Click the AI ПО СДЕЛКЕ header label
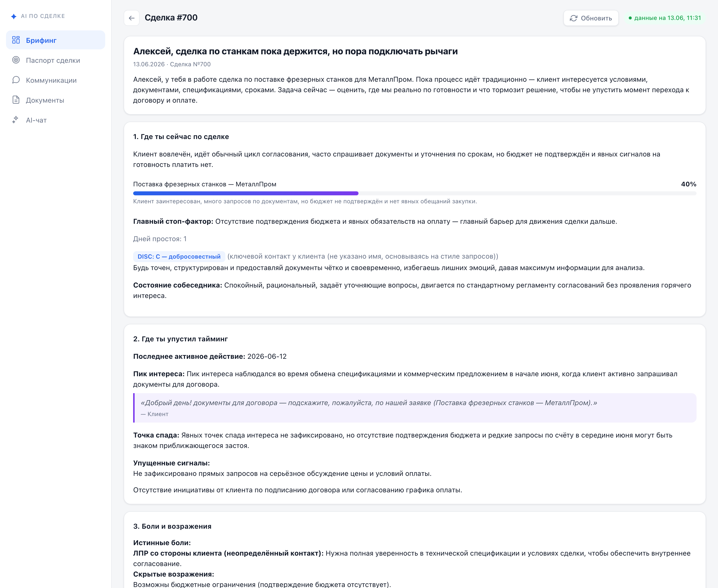The height and width of the screenshot is (588, 718). coord(43,16)
